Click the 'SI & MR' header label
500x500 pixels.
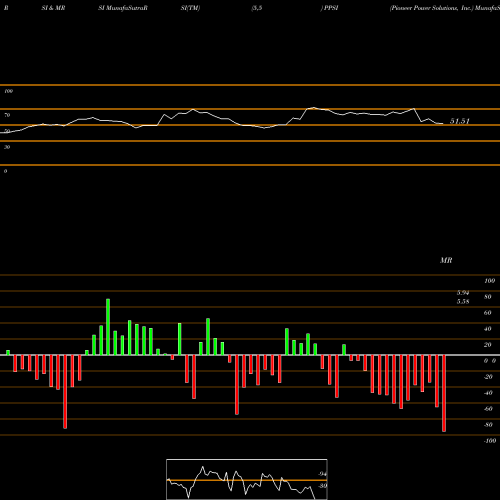tap(53, 8)
